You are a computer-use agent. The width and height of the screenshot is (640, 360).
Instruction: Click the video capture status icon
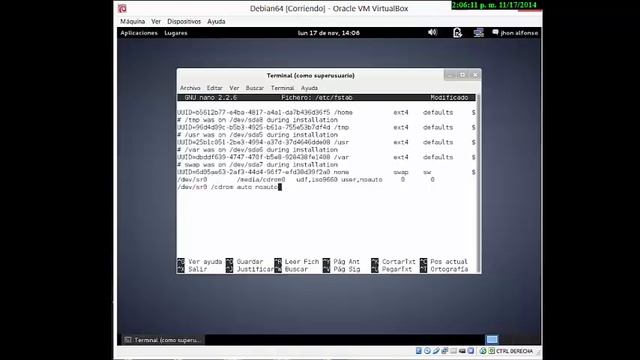tap(462, 351)
